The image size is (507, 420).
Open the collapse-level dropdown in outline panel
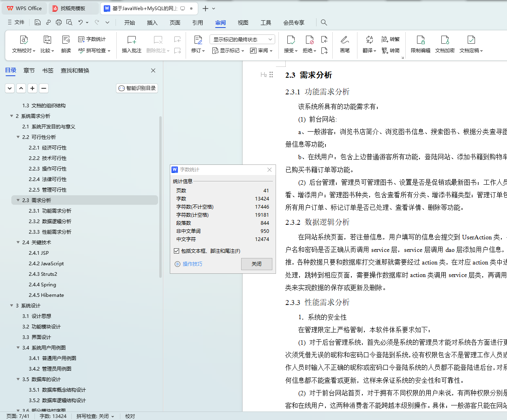(10, 88)
